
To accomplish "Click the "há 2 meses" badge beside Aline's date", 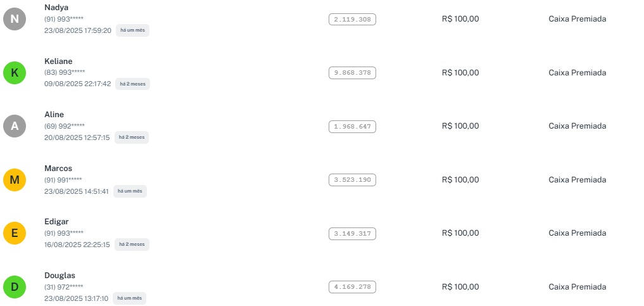I will pyautogui.click(x=132, y=137).
